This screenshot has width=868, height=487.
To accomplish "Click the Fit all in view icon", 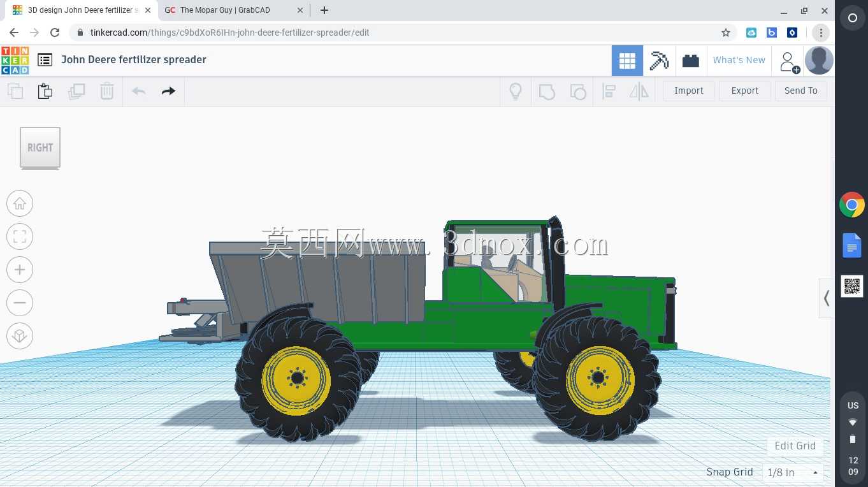I will click(20, 236).
